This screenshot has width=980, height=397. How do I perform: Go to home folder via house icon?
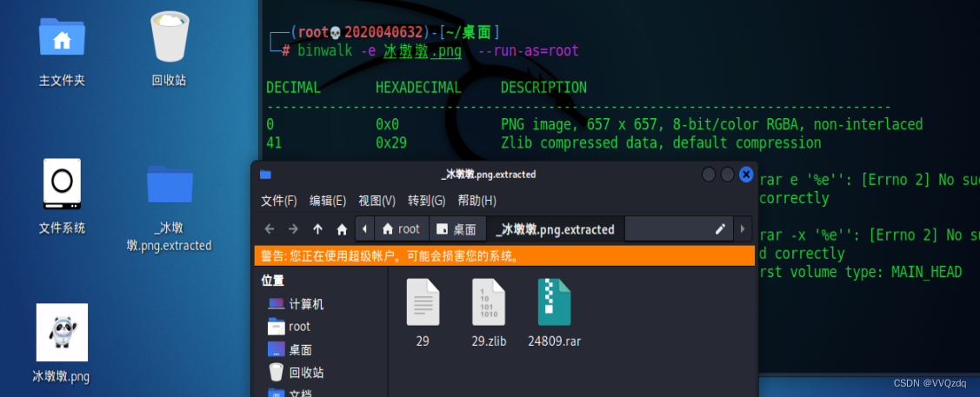pos(342,229)
